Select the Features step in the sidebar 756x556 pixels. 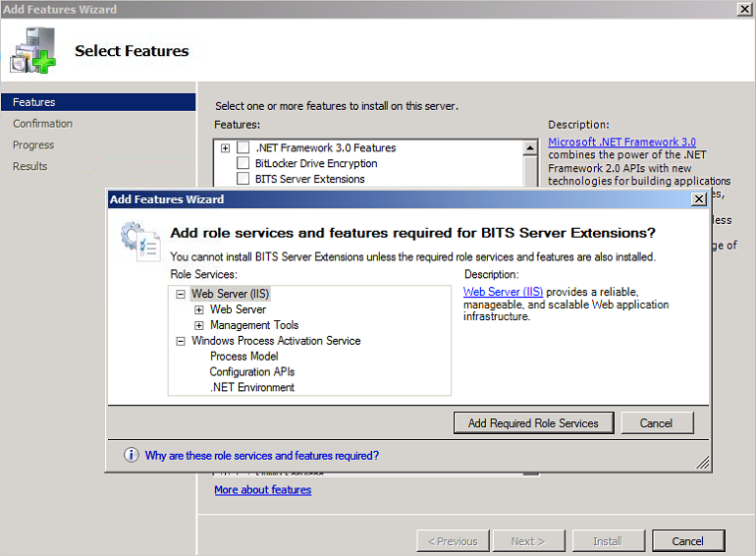pyautogui.click(x=98, y=102)
